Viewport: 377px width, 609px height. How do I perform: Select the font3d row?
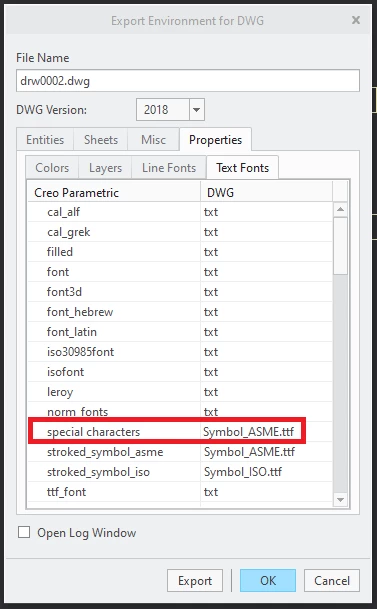point(180,292)
